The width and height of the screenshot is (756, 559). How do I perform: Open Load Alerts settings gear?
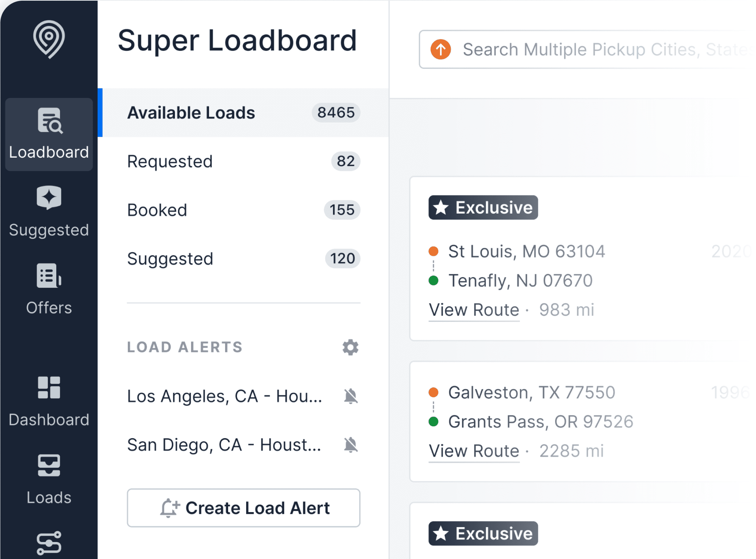click(x=350, y=347)
